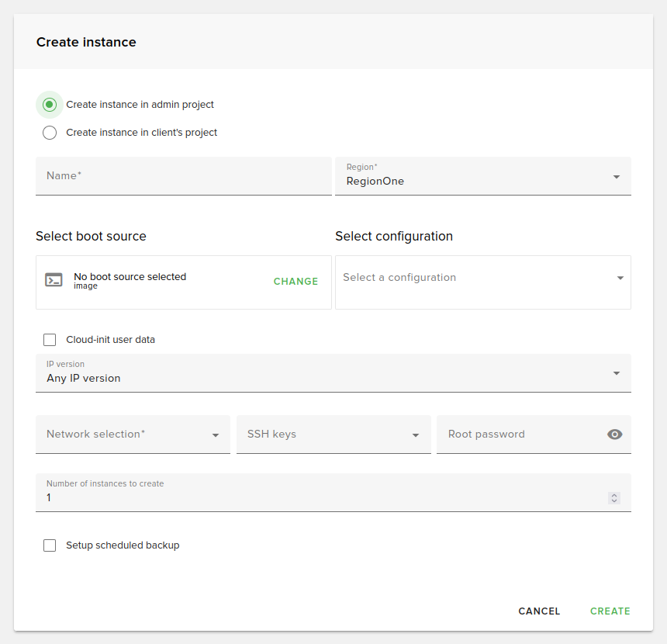667x644 pixels.
Task: Click the IP version dropdown arrow
Action: pos(617,373)
